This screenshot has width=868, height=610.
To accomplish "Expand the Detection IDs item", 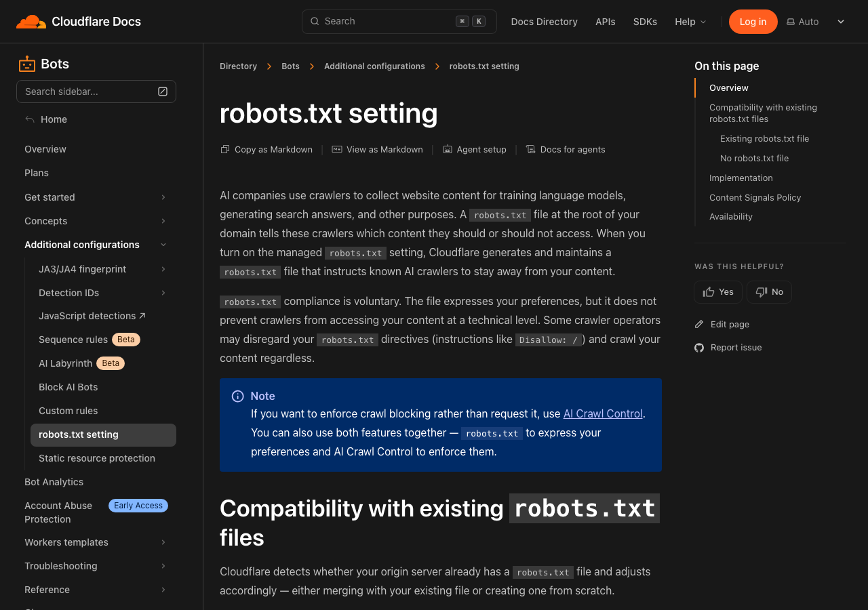I will pos(163,293).
